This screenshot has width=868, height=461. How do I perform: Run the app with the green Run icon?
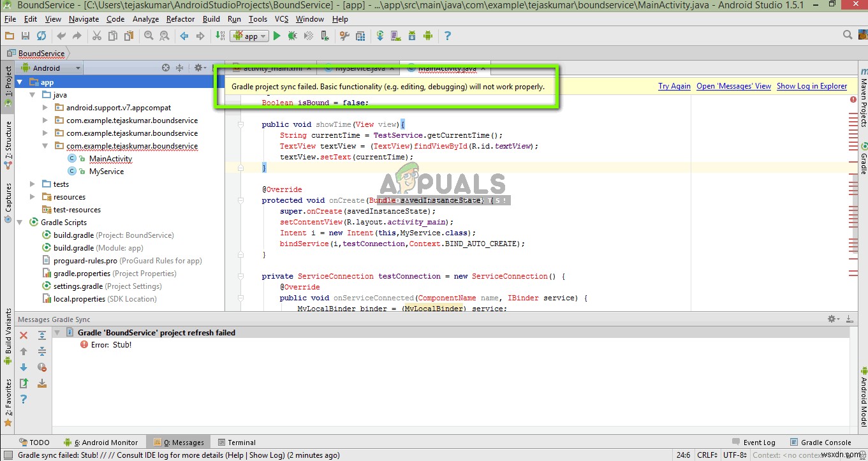(x=277, y=36)
